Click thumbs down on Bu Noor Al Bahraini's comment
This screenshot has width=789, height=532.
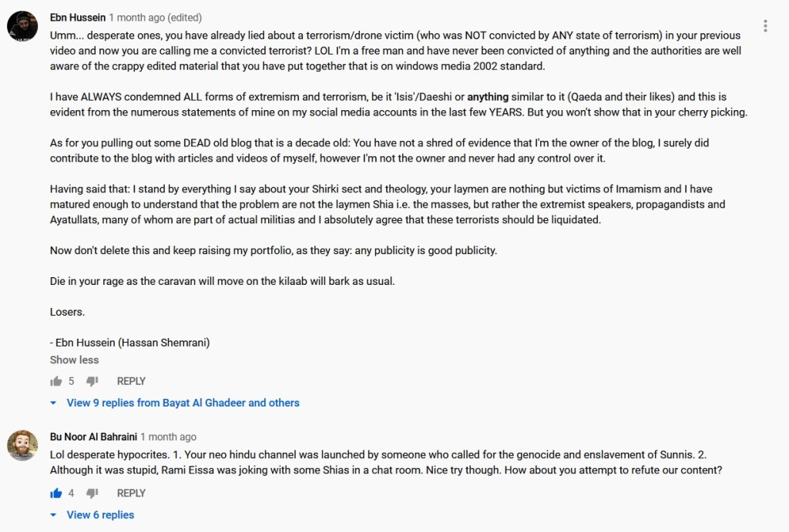point(92,494)
